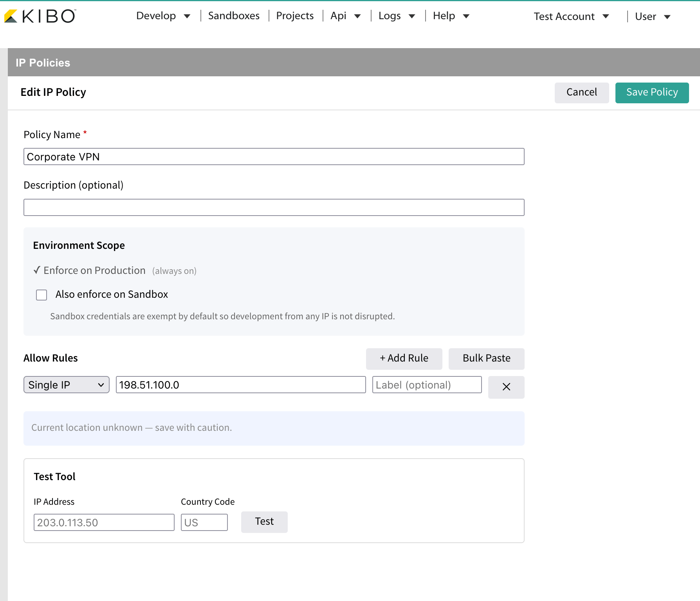This screenshot has height=601, width=700.
Task: Open the Projects page
Action: point(295,16)
